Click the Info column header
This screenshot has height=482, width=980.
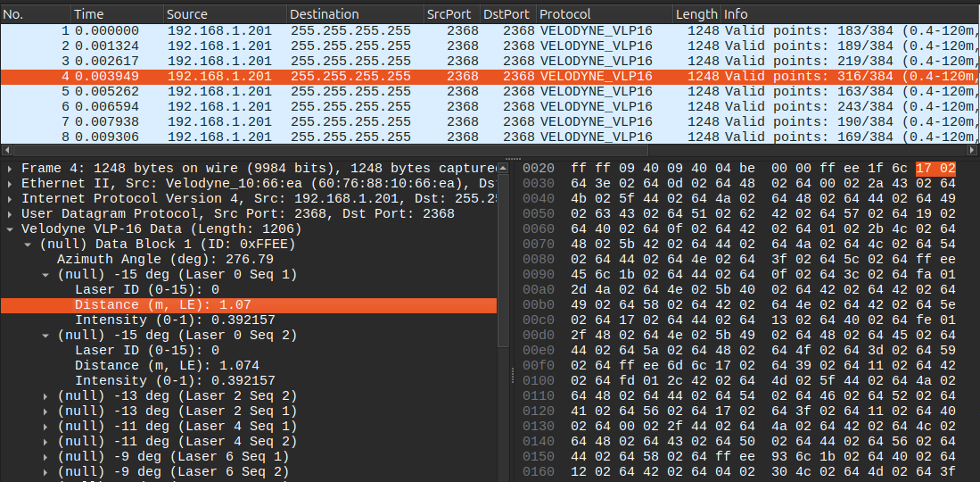coord(850,13)
